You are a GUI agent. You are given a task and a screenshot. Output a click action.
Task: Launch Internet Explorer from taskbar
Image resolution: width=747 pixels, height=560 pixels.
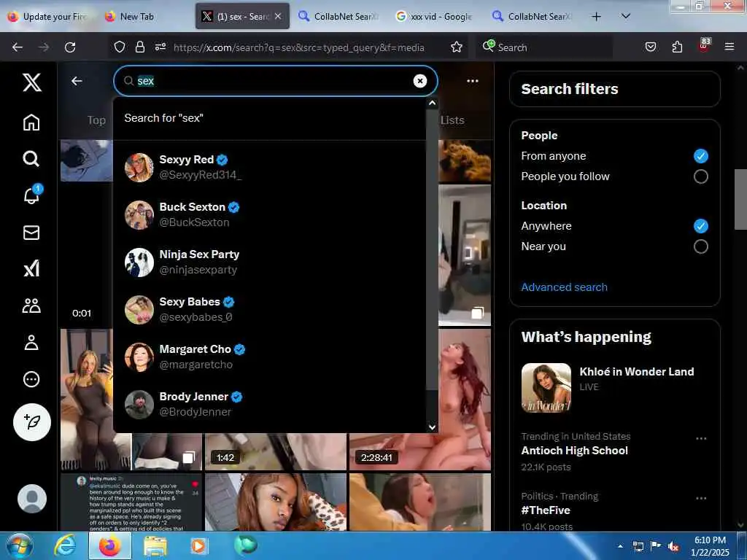[64, 545]
